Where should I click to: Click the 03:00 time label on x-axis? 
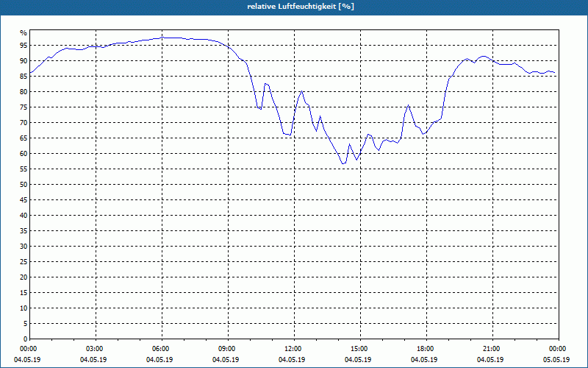pos(96,349)
